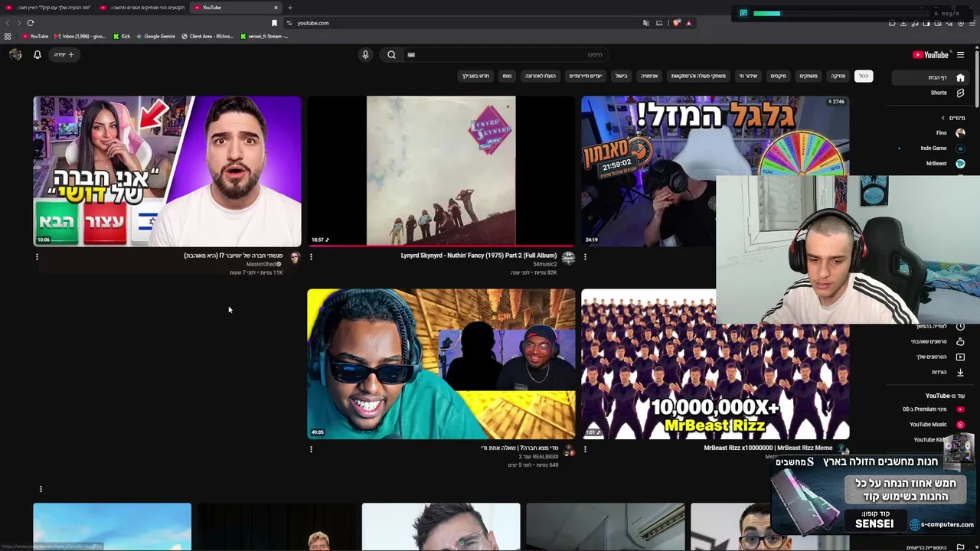Open the YouTube bookmark in bookmarks bar
The width and height of the screenshot is (980, 551).
34,36
